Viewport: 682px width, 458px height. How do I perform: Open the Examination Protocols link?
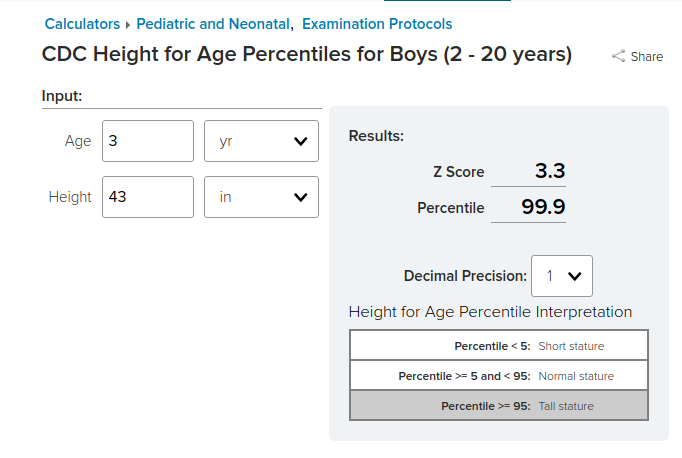coord(377,24)
